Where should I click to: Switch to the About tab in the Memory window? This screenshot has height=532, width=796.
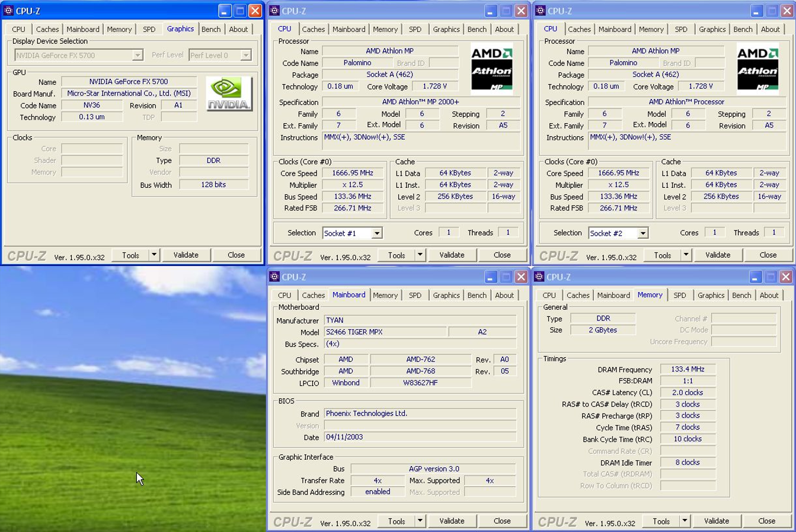pos(769,295)
